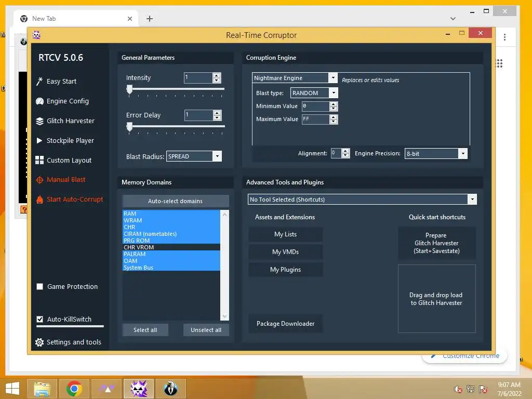532x399 pixels.
Task: Open File Explorer from the taskbar
Action: coord(42,389)
